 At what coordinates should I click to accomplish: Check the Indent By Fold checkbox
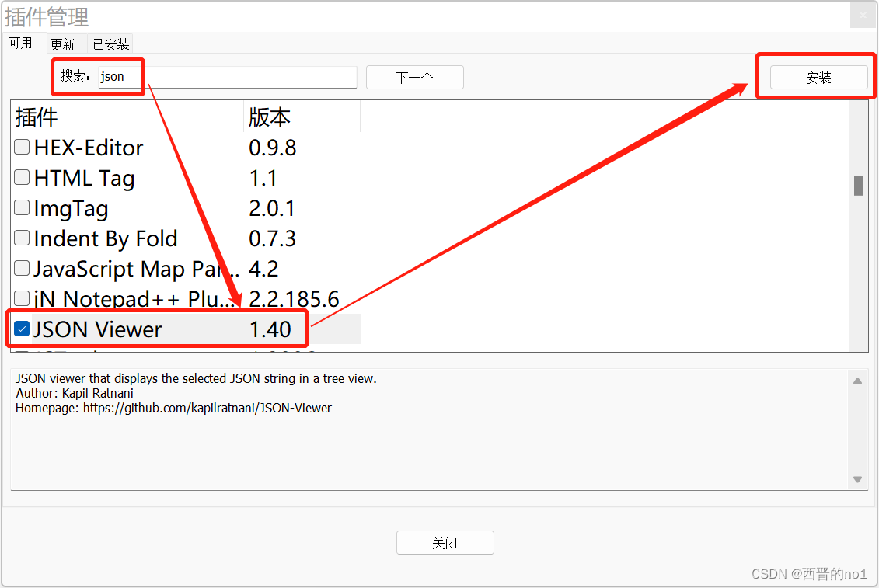[22, 238]
